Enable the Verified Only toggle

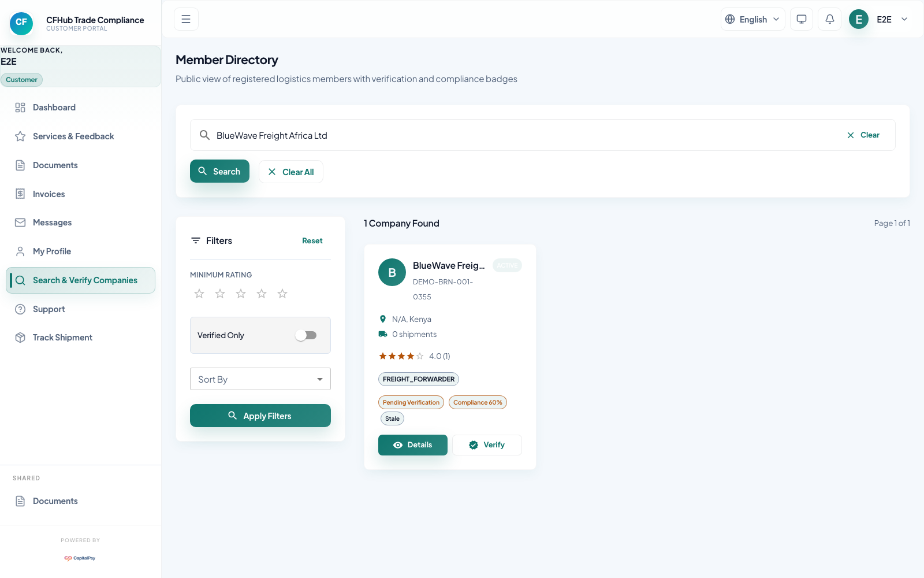coord(306,335)
